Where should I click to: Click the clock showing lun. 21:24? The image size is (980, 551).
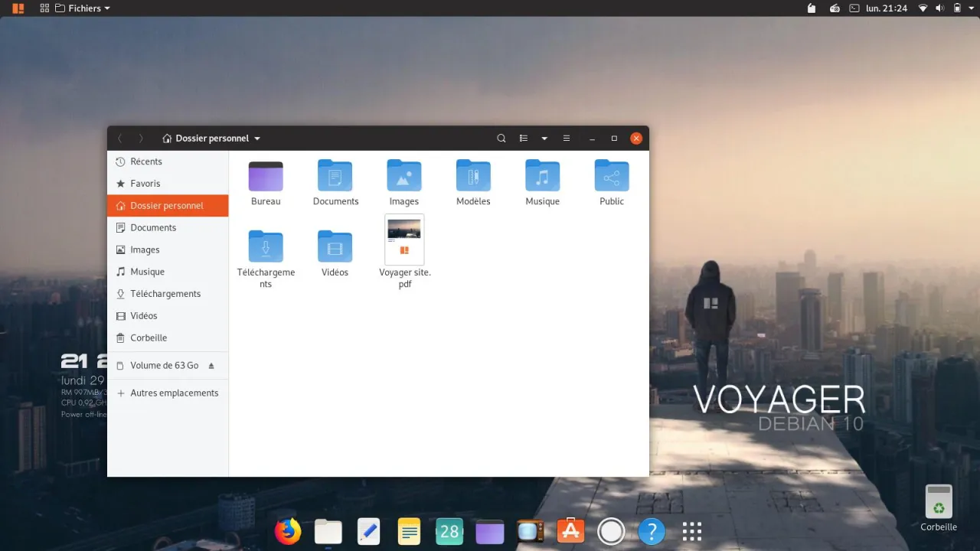pos(886,8)
